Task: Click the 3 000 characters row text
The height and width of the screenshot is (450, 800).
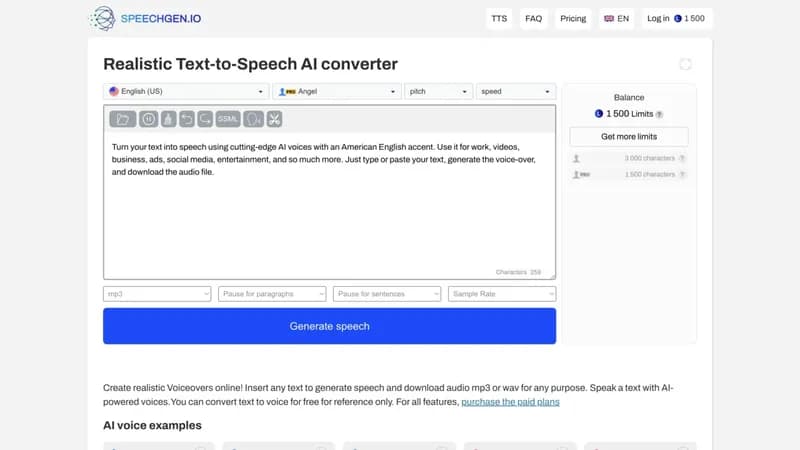Action: pyautogui.click(x=649, y=158)
